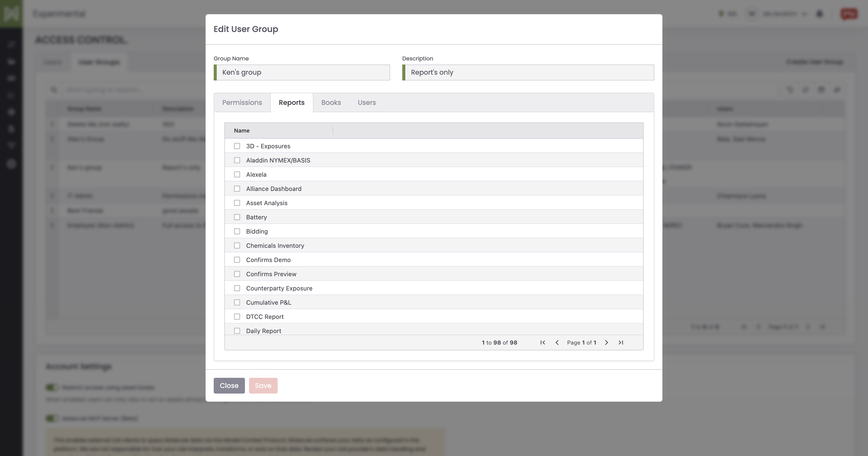Go to next page of reports
868x456 pixels.
[x=606, y=343]
